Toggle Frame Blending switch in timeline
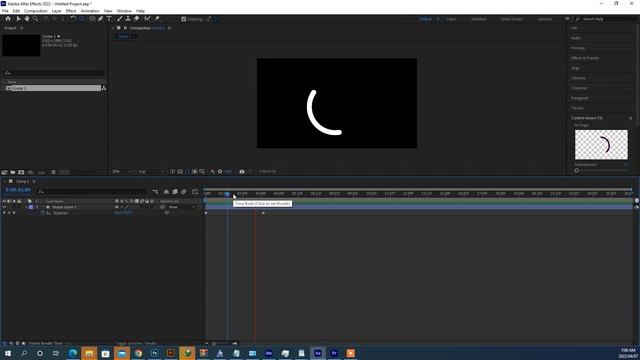 [175, 191]
